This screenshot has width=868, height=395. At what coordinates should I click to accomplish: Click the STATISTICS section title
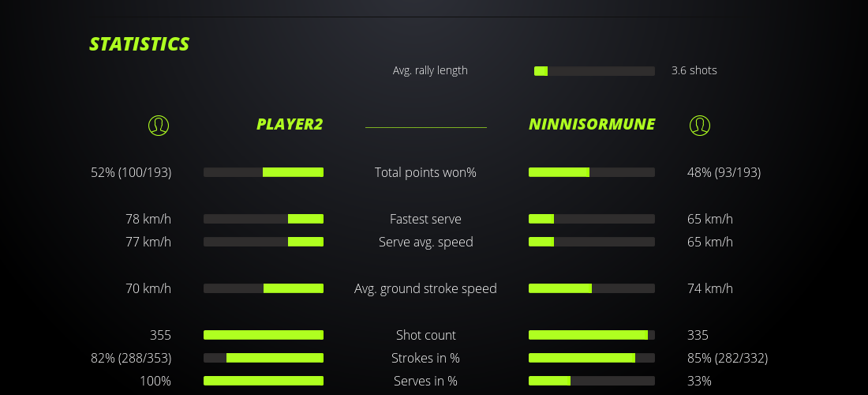140,44
